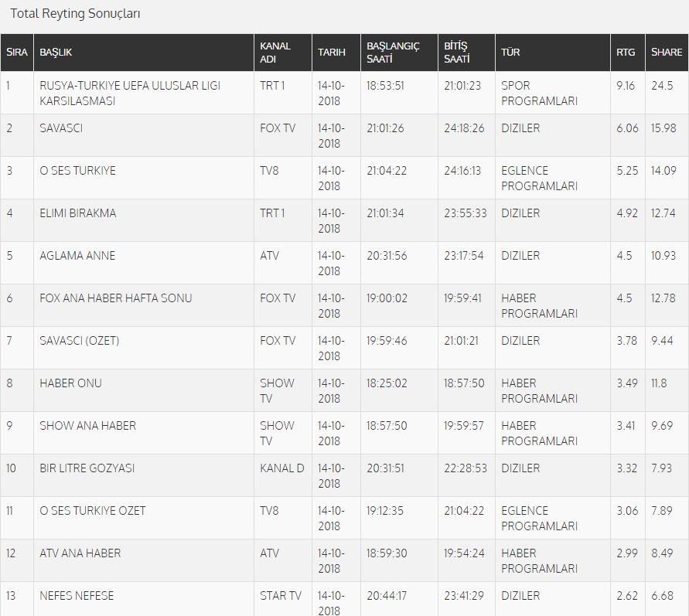Click the SHARE column header
The image size is (689, 616).
(x=667, y=53)
